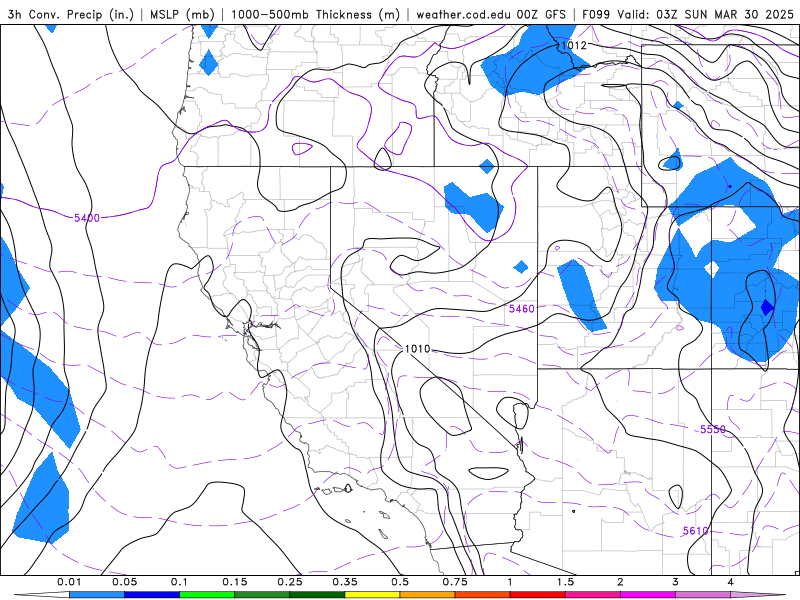Image resolution: width=800 pixels, height=600 pixels.
Task: Click the 'MSLP (mb)' title text
Action: click(182, 14)
